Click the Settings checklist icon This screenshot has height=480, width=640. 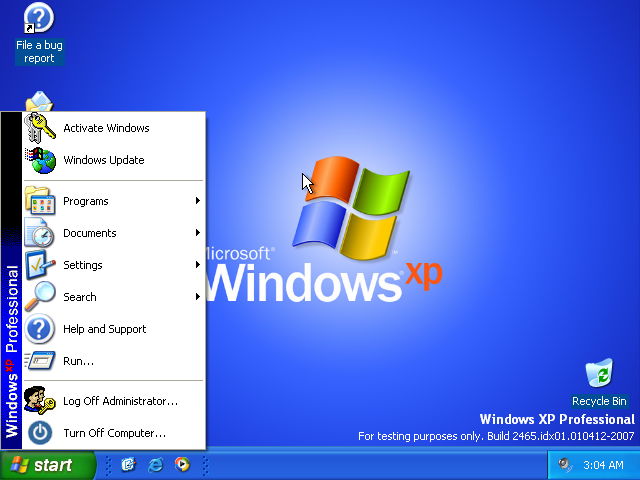point(40,264)
